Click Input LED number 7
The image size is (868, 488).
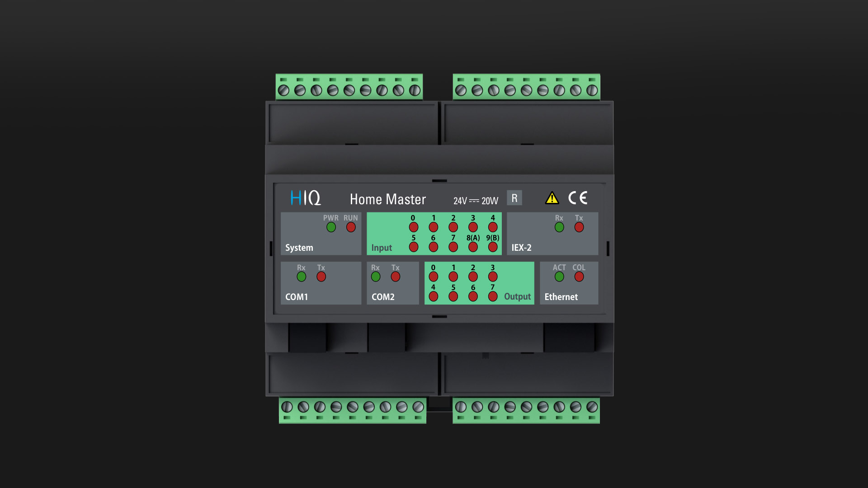(x=453, y=247)
